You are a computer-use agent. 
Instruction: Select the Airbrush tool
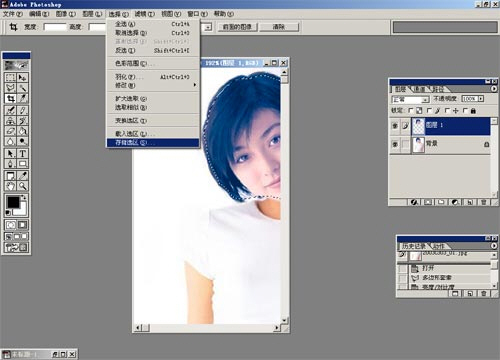10,110
